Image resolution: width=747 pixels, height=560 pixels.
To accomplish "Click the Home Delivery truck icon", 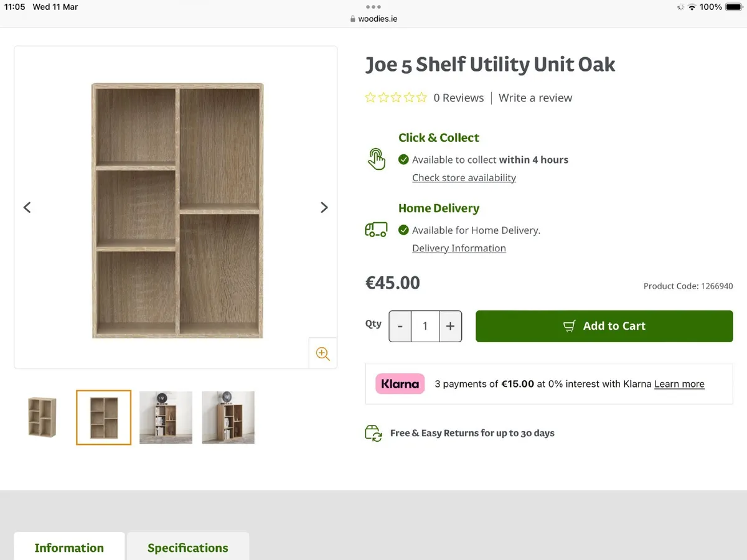I will click(x=376, y=230).
